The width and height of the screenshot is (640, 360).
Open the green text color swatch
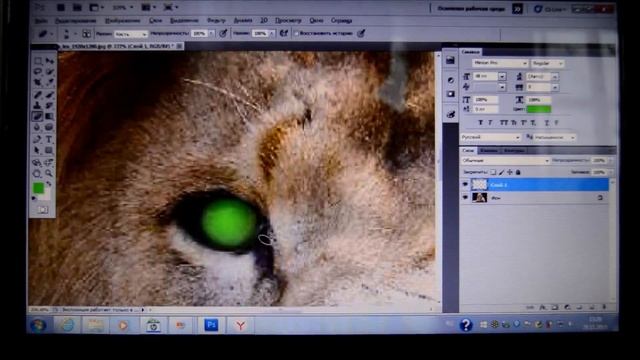click(x=539, y=109)
